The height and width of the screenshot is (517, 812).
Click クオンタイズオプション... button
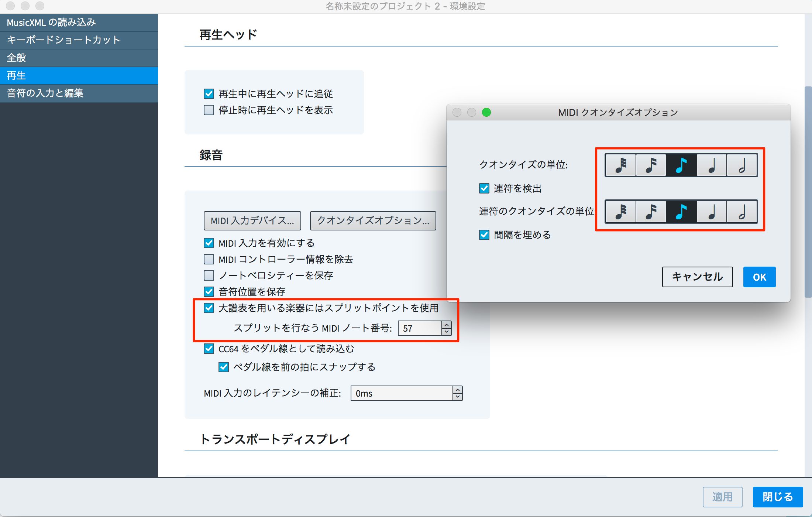pyautogui.click(x=373, y=221)
